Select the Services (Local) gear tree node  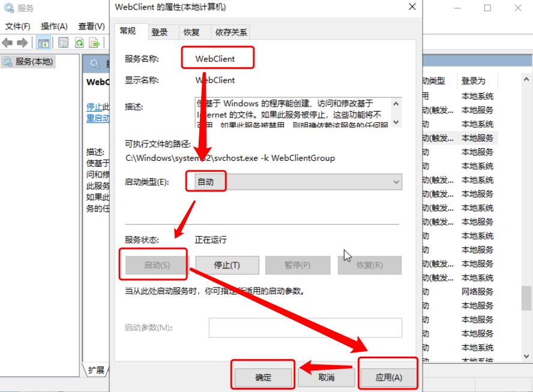pyautogui.click(x=28, y=62)
